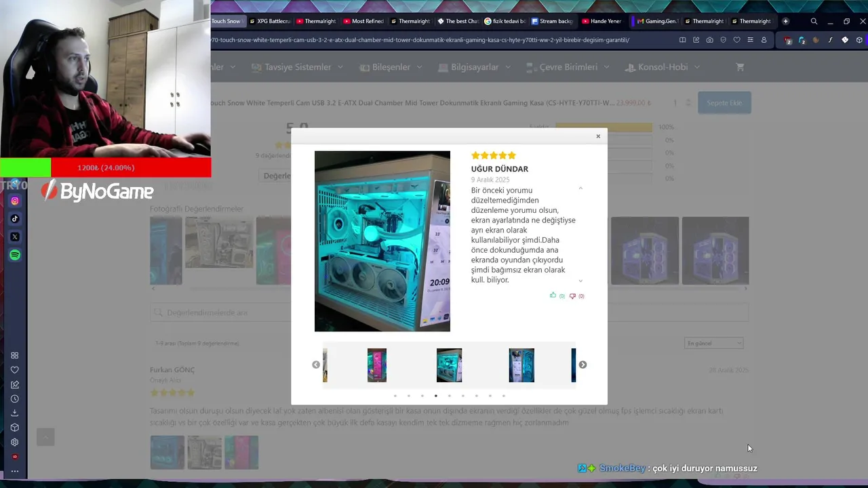The image size is (868, 488).
Task: Switch to the Gaming.Gen.TR tab
Action: [656, 21]
